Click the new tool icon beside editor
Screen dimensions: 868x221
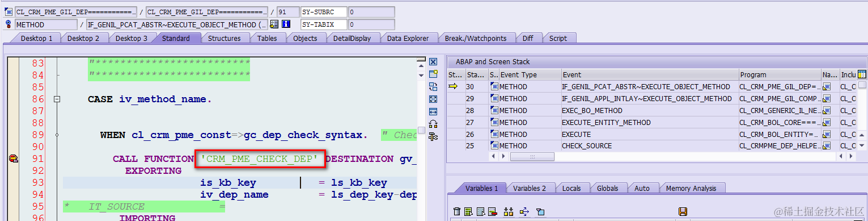coord(433,74)
